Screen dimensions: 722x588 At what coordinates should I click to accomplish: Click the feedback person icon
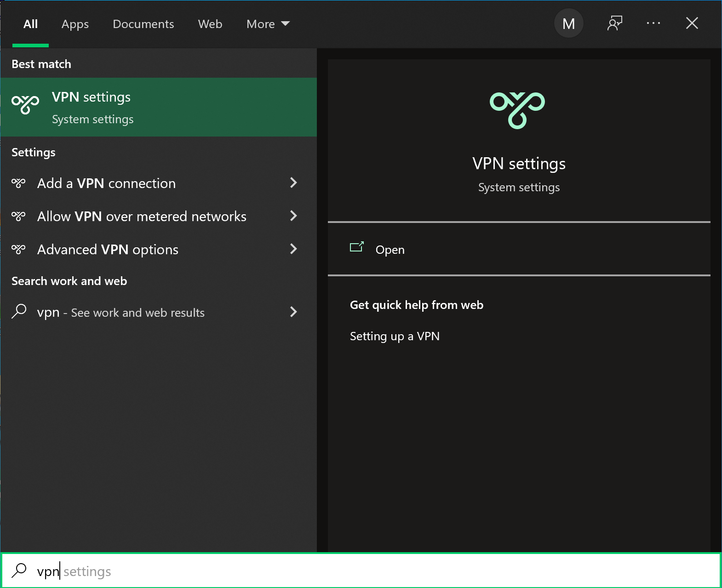click(614, 23)
